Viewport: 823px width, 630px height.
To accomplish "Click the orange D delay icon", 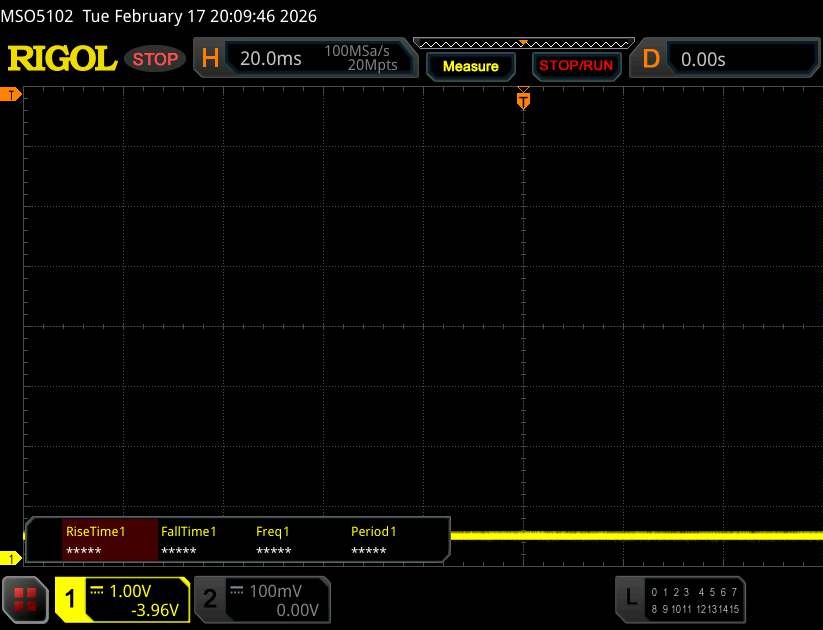I will [x=651, y=59].
